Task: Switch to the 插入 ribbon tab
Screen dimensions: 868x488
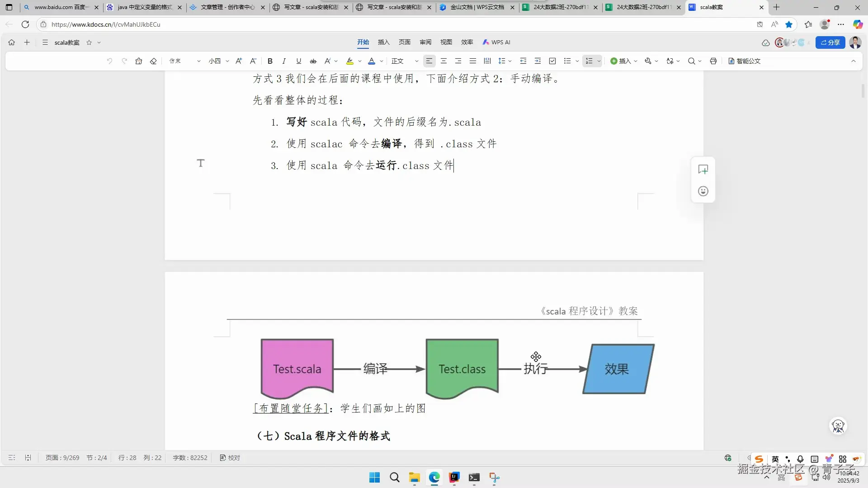Action: [383, 42]
